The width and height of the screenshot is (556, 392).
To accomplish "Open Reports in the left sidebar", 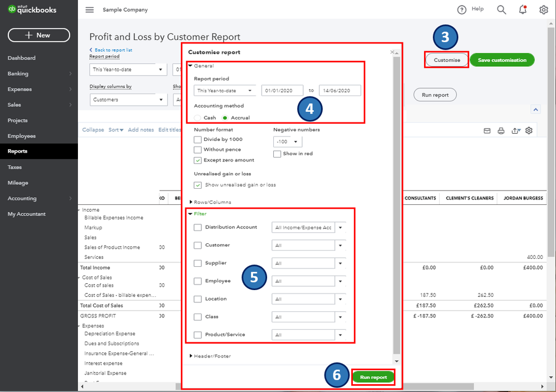I will [17, 151].
